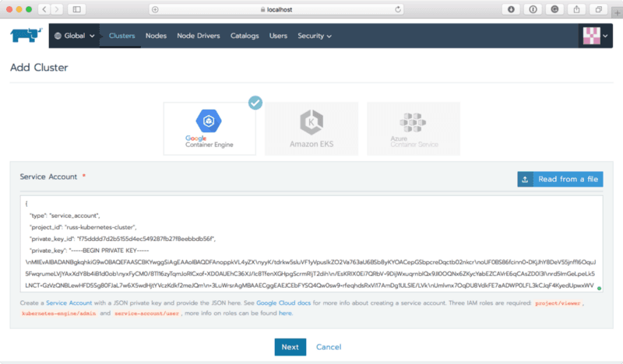Choose the Amazon EKS provider tile

[x=311, y=128]
